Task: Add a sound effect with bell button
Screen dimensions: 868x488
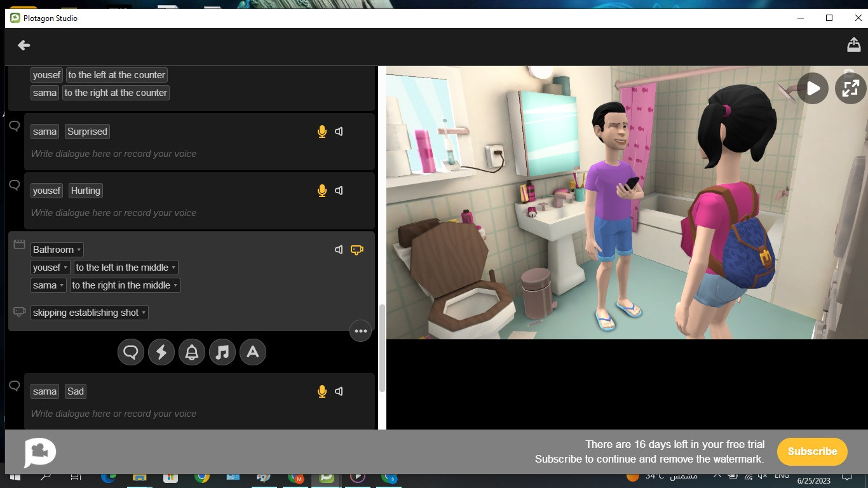Action: [x=192, y=352]
